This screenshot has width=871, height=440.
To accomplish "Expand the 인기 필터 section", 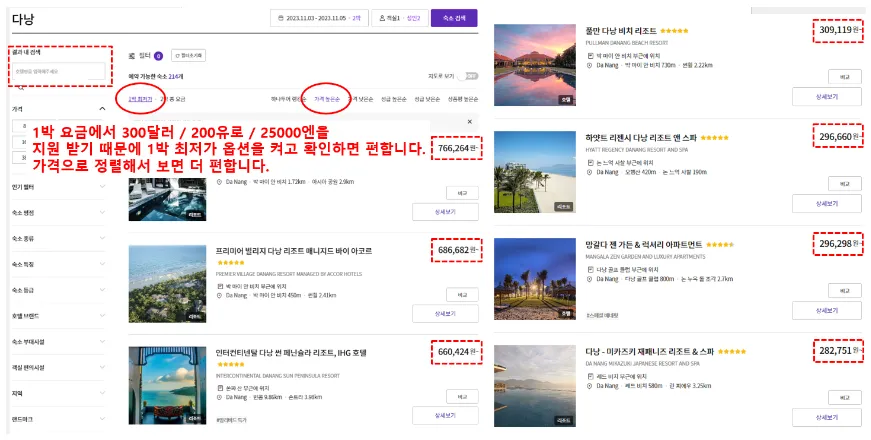I will (58, 187).
